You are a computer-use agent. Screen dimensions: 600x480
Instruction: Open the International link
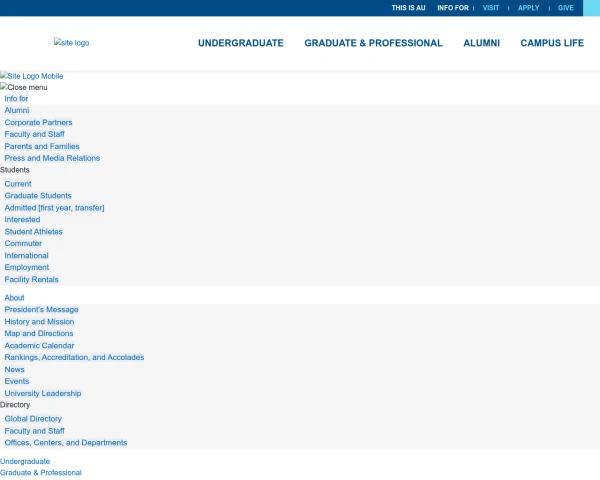(26, 256)
